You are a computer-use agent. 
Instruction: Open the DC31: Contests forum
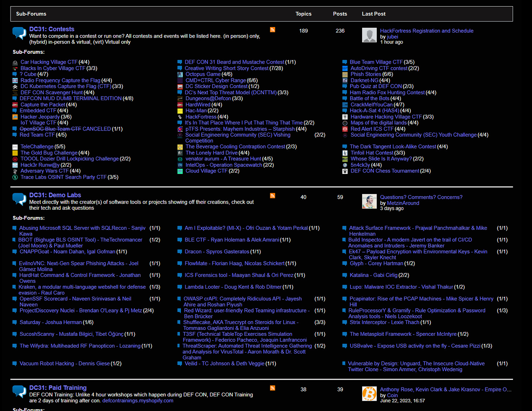click(52, 29)
